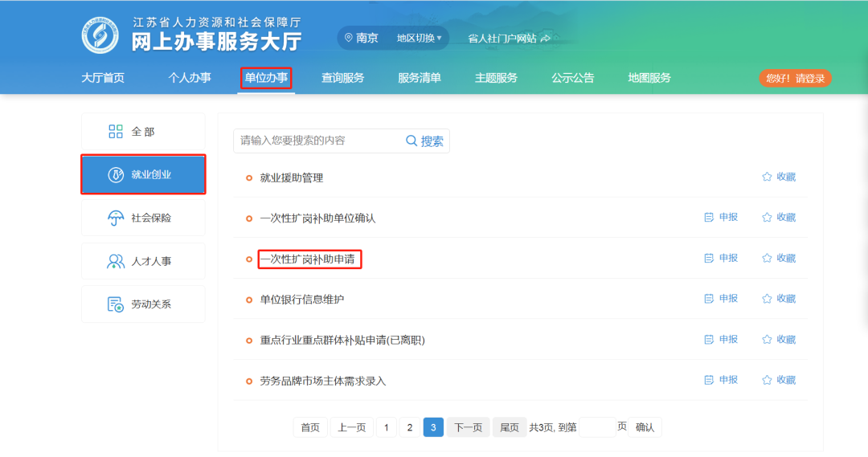The width and height of the screenshot is (868, 457).
Task: Click the 社会保险 umbrella icon
Action: (116, 218)
